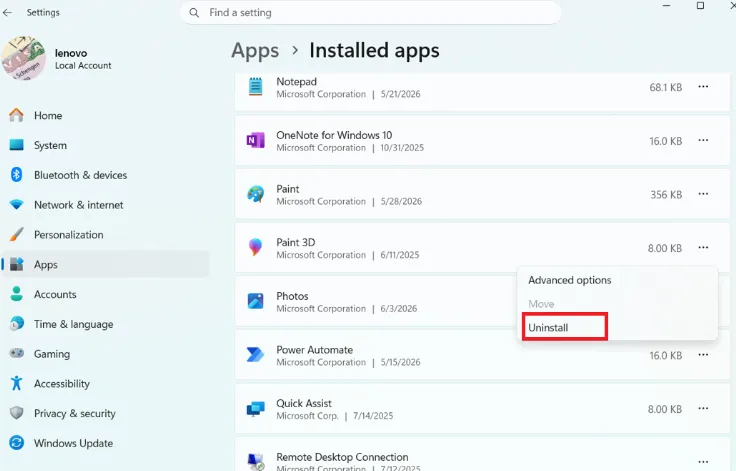This screenshot has width=736, height=471.
Task: Open the three-dot menu for Paint 3D
Action: pyautogui.click(x=703, y=247)
